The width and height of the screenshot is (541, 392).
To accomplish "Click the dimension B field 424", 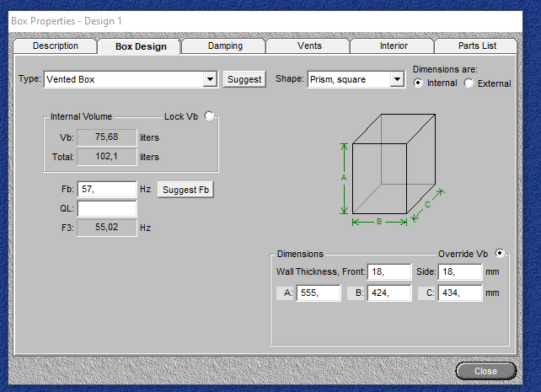I will tap(389, 293).
